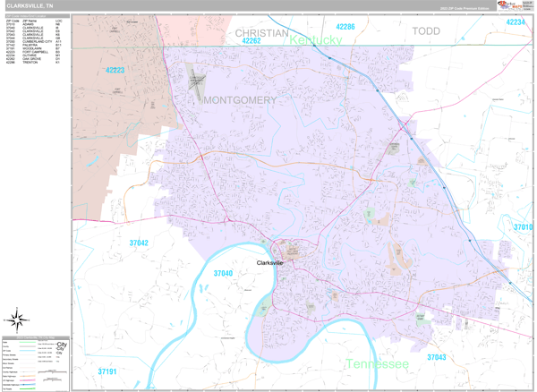Select the WOODLAWN row in ZIP index
The width and height of the screenshot is (537, 392).
[x=34, y=48]
